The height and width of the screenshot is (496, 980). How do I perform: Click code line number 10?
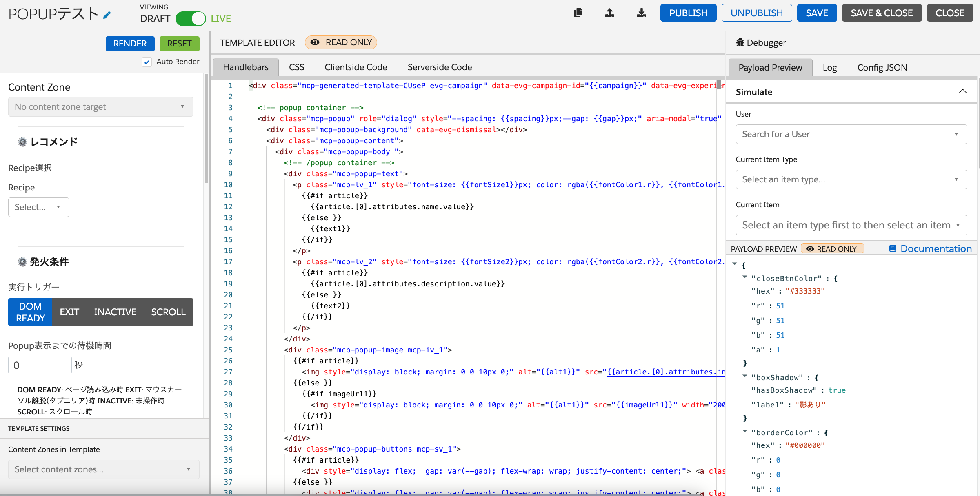[x=228, y=185]
